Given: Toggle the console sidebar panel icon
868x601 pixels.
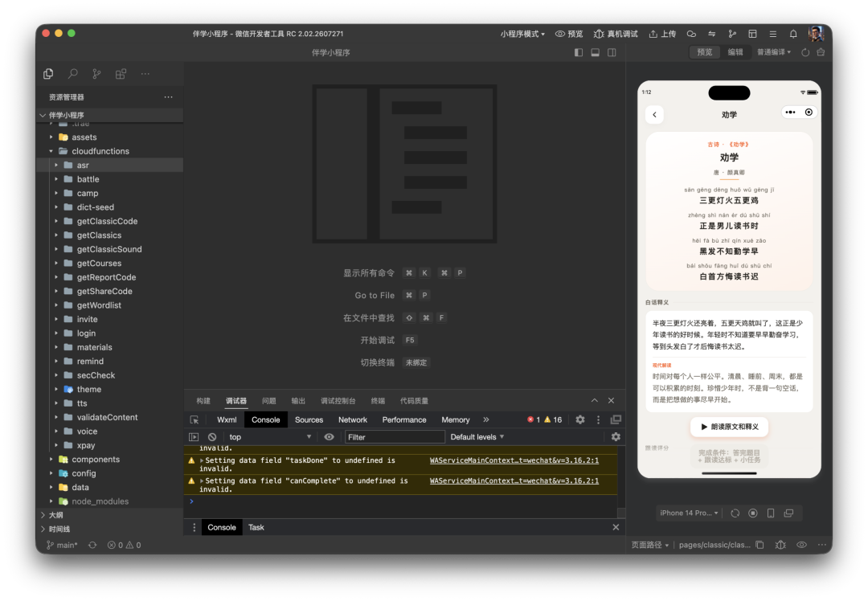Looking at the screenshot, I should tap(194, 436).
